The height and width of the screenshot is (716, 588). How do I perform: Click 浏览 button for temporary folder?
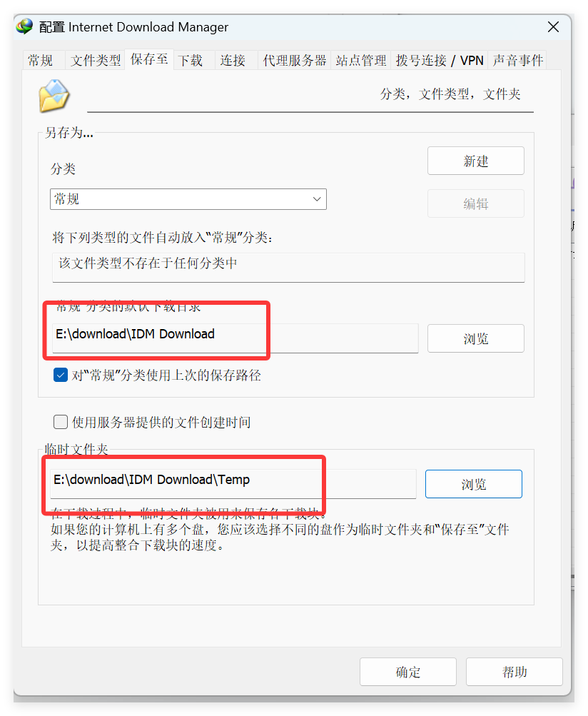(x=473, y=484)
